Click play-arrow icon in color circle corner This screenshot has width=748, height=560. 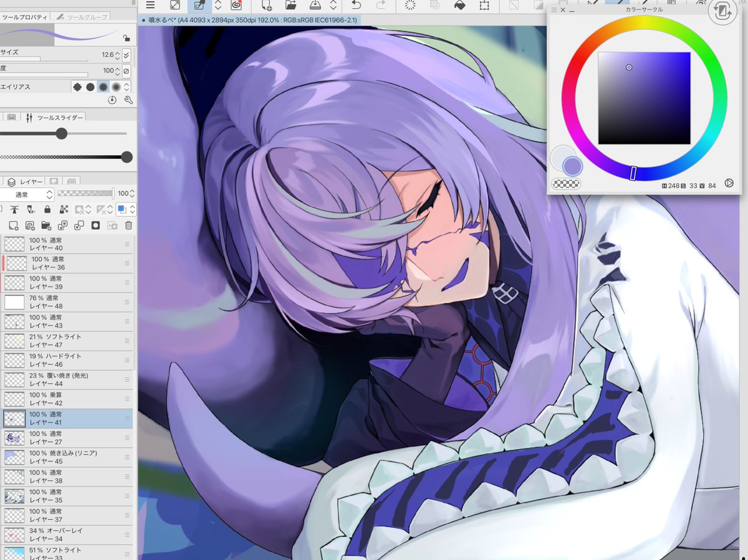coord(729,184)
